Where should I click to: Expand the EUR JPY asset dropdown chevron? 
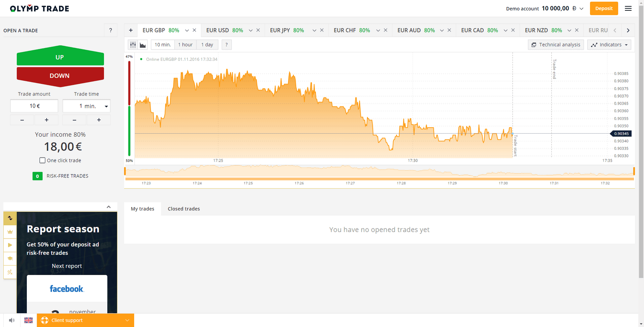(314, 31)
